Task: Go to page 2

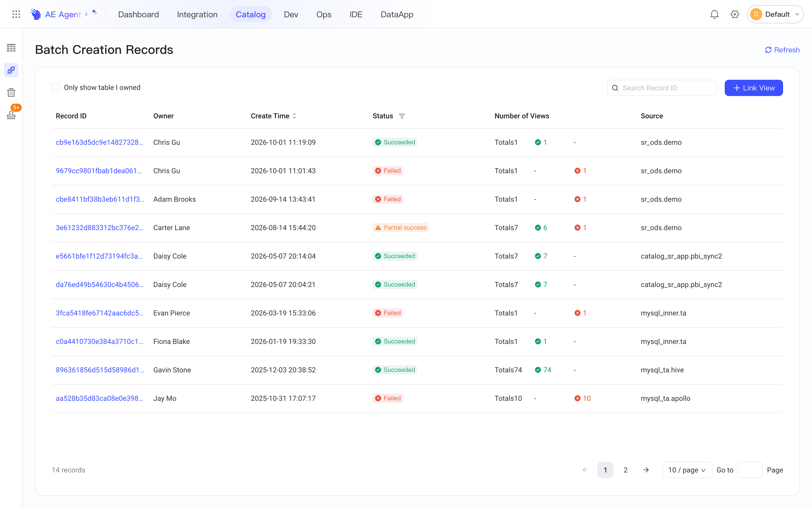Action: [625, 470]
